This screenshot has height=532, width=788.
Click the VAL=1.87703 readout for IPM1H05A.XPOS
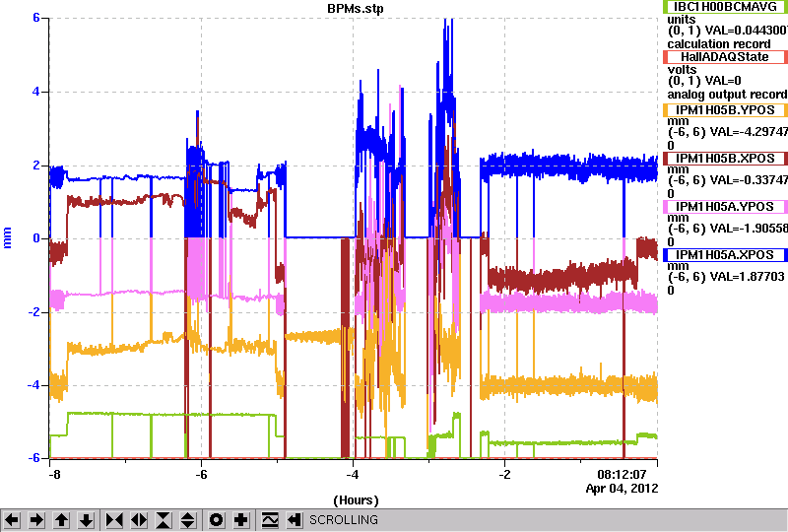746,277
